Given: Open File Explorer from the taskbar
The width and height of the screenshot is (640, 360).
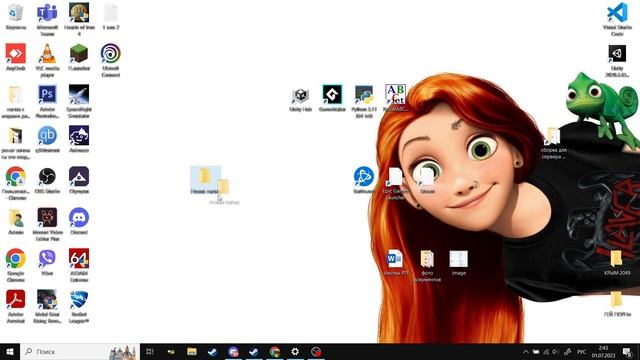Looking at the screenshot, I should pyautogui.click(x=191, y=351).
